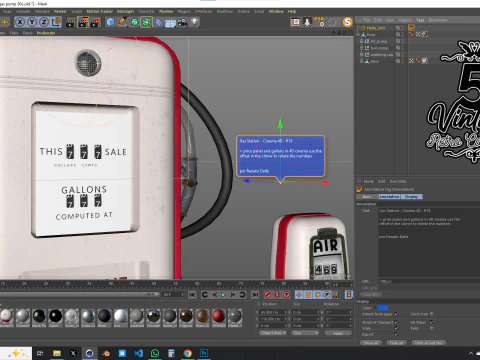This screenshot has width=480, height=360.
Task: Switch to the Display tab
Action: pos(411,197)
